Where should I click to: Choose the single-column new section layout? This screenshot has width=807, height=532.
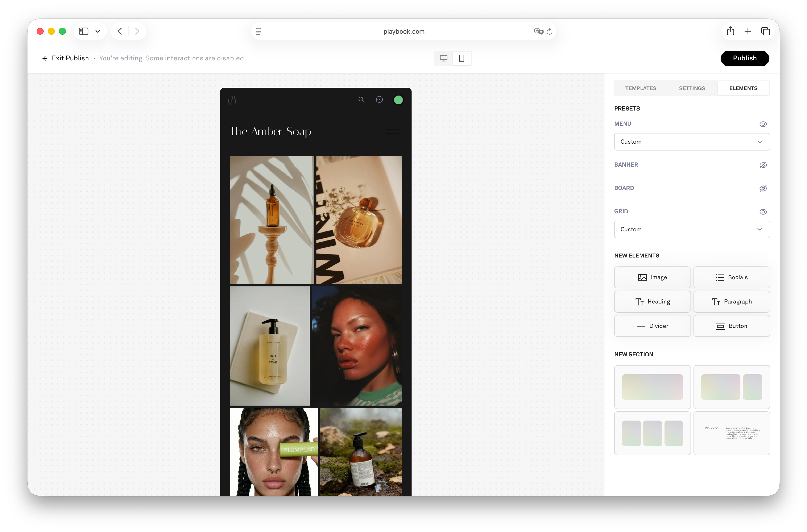(x=652, y=387)
